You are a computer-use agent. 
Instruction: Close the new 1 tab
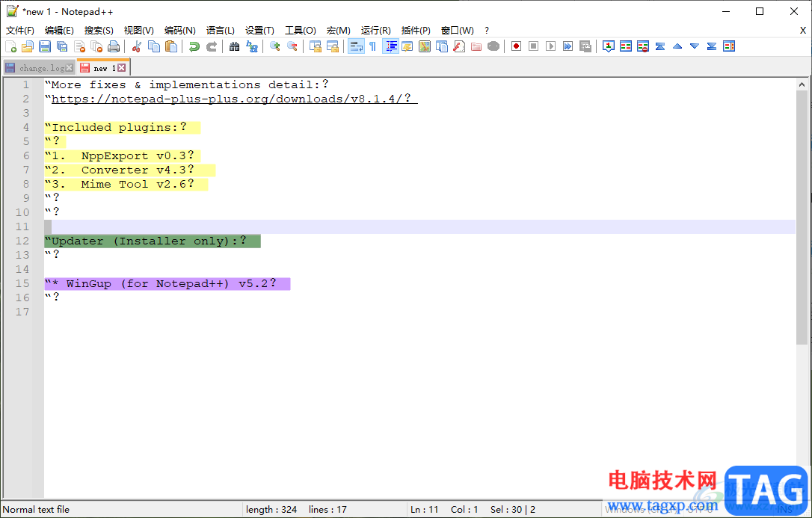click(121, 68)
